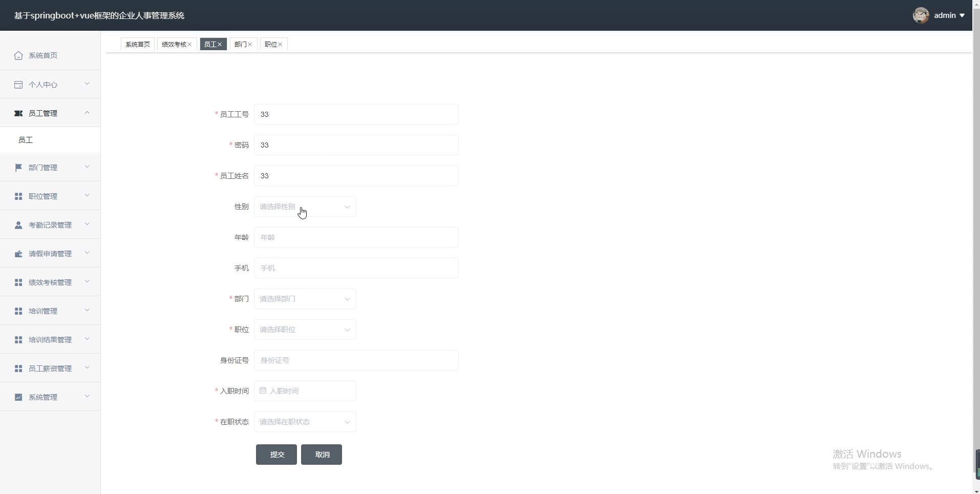This screenshot has height=494, width=980.
Task: Click the system title text in header
Action: [x=99, y=15]
